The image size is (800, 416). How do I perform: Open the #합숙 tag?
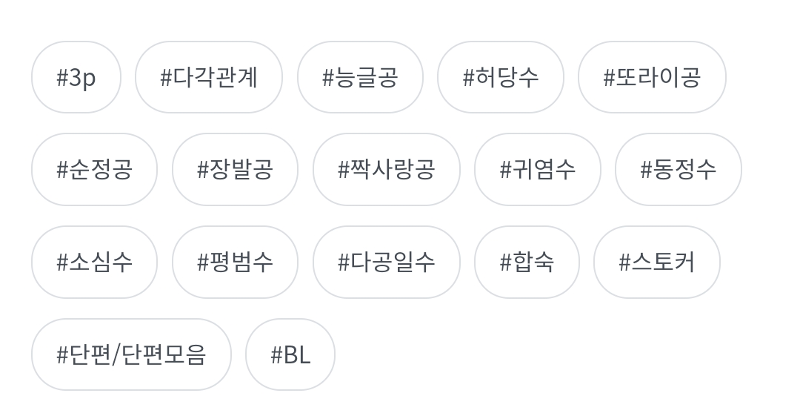pyautogui.click(x=527, y=262)
